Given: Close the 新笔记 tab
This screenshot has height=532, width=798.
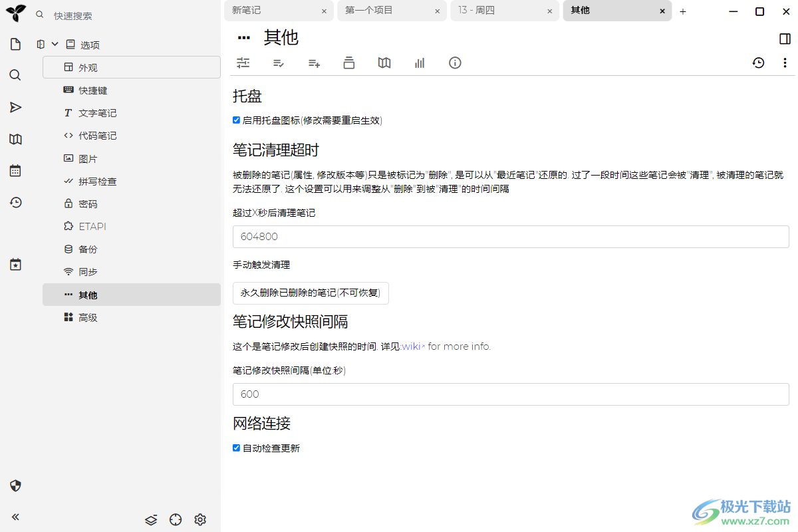Looking at the screenshot, I should tap(324, 11).
